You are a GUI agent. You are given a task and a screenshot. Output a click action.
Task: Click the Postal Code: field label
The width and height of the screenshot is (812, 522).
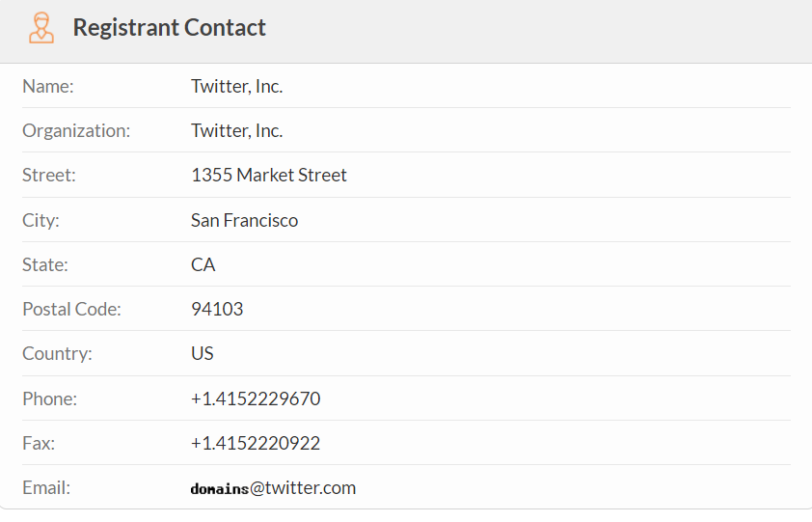[71, 310]
